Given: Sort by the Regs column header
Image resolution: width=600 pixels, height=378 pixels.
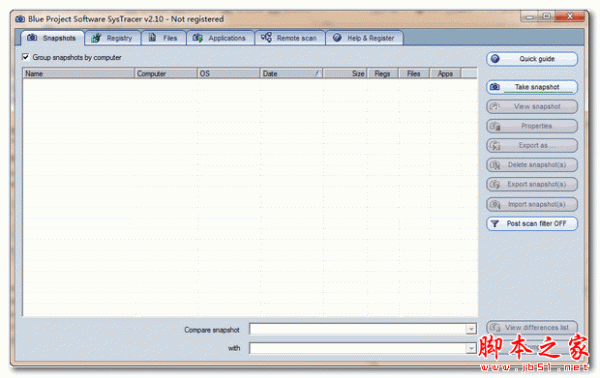Looking at the screenshot, I should 383,73.
